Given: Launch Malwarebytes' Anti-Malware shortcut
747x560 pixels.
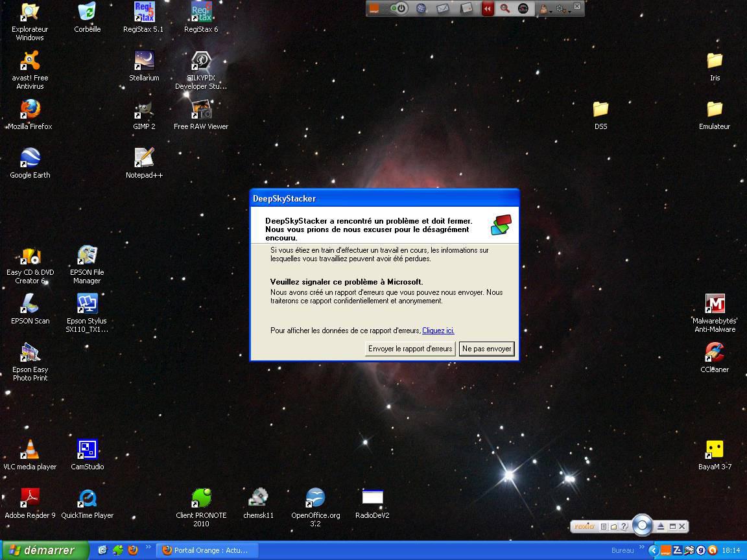Looking at the screenshot, I should [x=715, y=313].
